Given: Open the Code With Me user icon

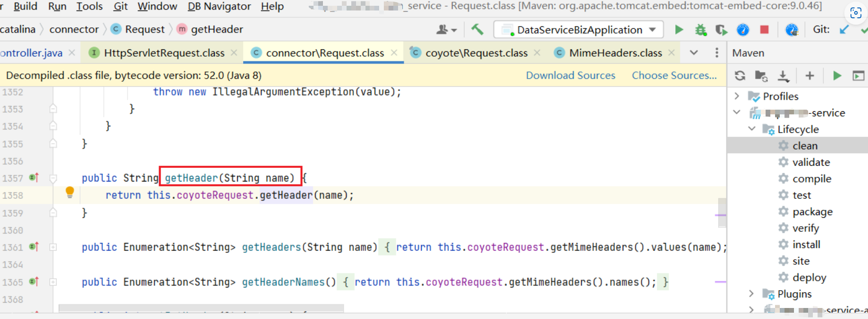Looking at the screenshot, I should pos(446,30).
